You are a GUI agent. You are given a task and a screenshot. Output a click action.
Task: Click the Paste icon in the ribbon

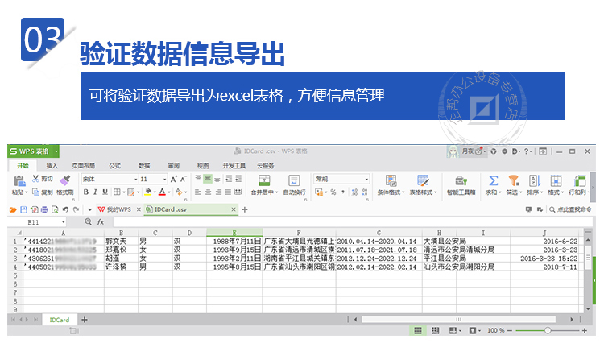click(x=18, y=181)
